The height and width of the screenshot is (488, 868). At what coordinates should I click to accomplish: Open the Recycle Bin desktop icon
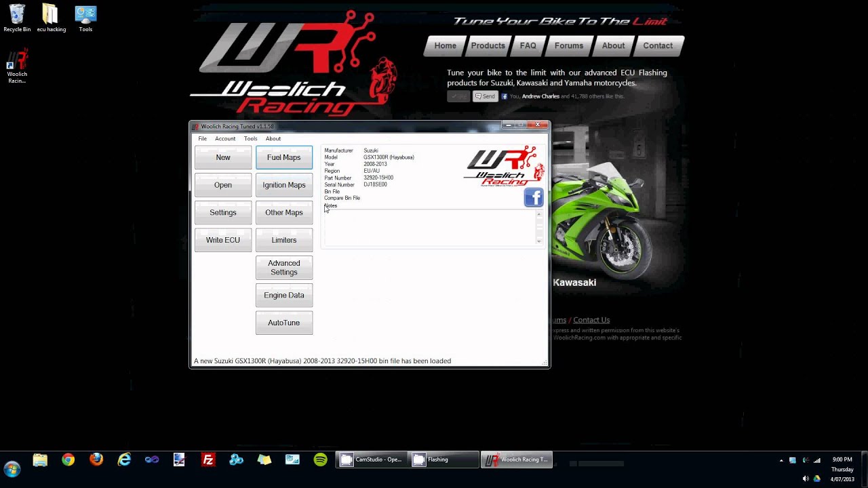tap(17, 18)
